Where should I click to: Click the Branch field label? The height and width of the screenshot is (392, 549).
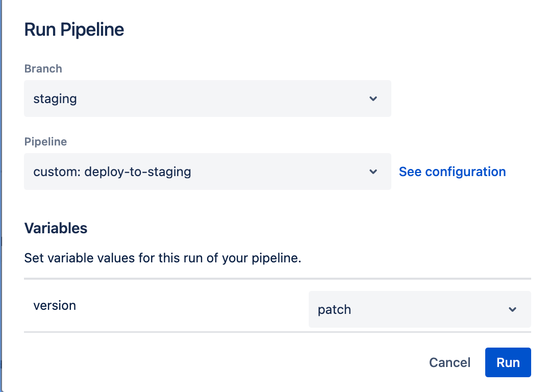(43, 68)
